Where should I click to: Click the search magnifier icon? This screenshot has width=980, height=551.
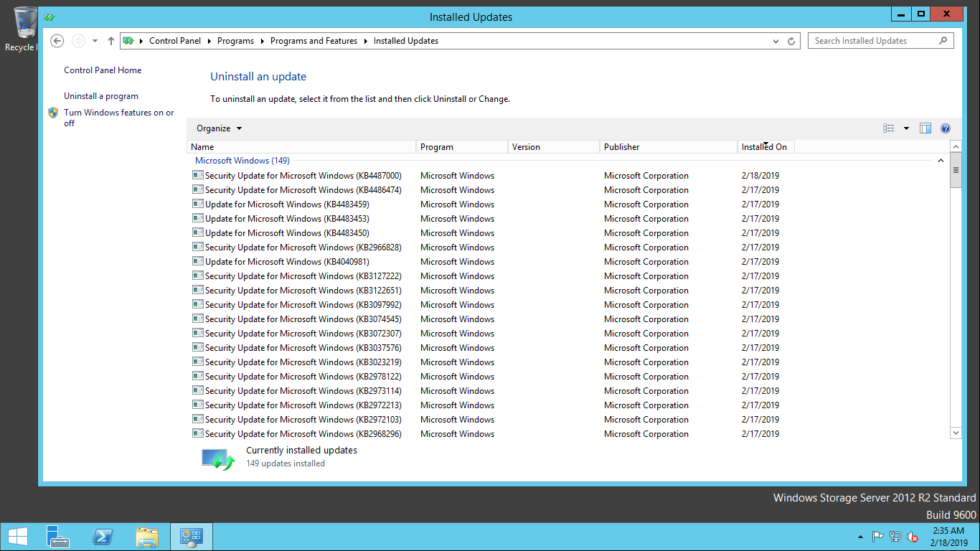[943, 41]
